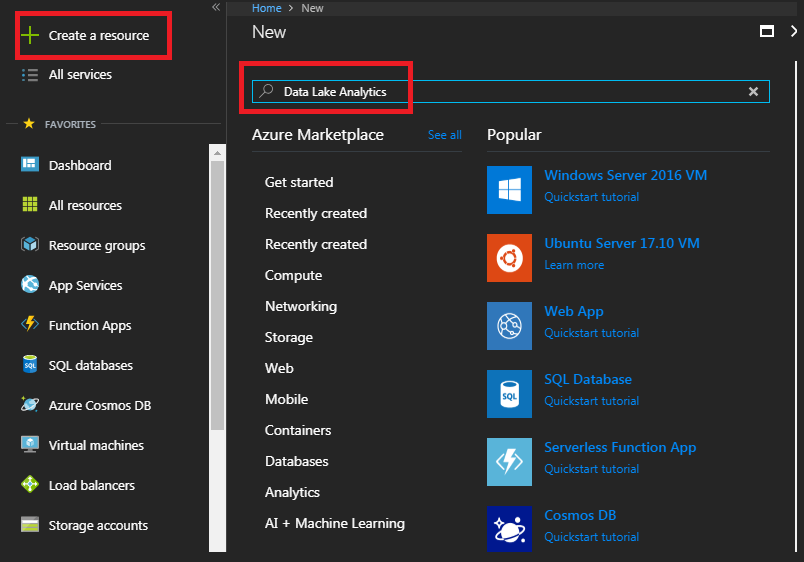
Task: Click the Web App tile icon
Action: [509, 326]
